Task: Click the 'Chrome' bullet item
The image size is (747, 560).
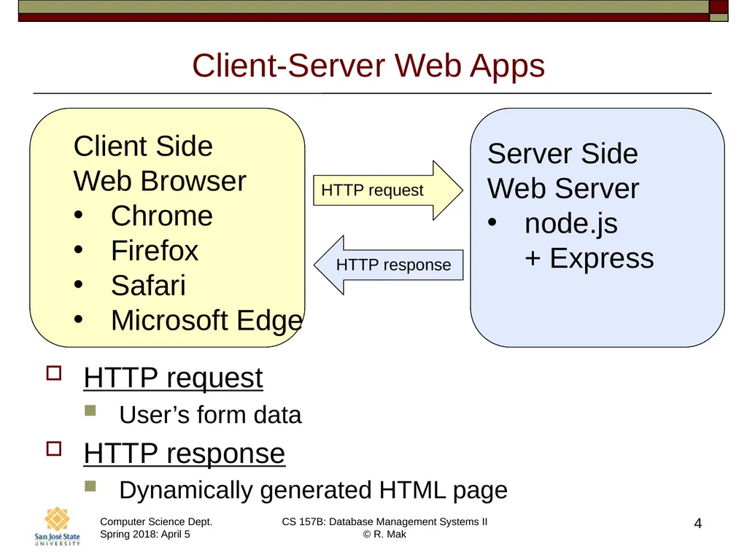Action: pos(161,216)
